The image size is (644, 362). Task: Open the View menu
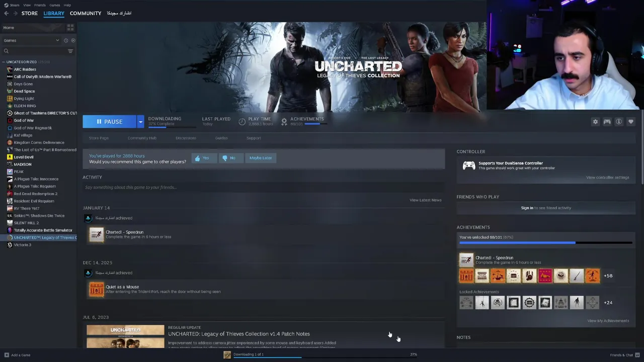27,5
